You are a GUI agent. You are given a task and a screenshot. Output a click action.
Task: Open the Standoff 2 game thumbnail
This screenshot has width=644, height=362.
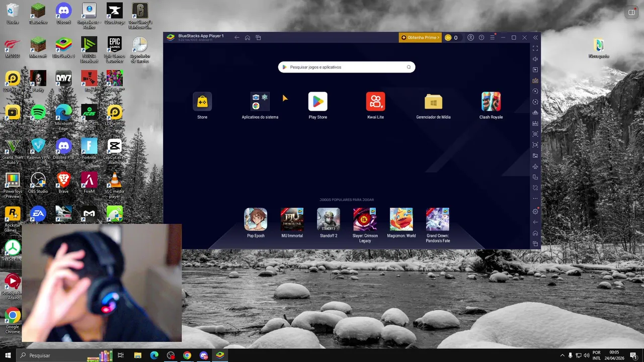pos(329,219)
